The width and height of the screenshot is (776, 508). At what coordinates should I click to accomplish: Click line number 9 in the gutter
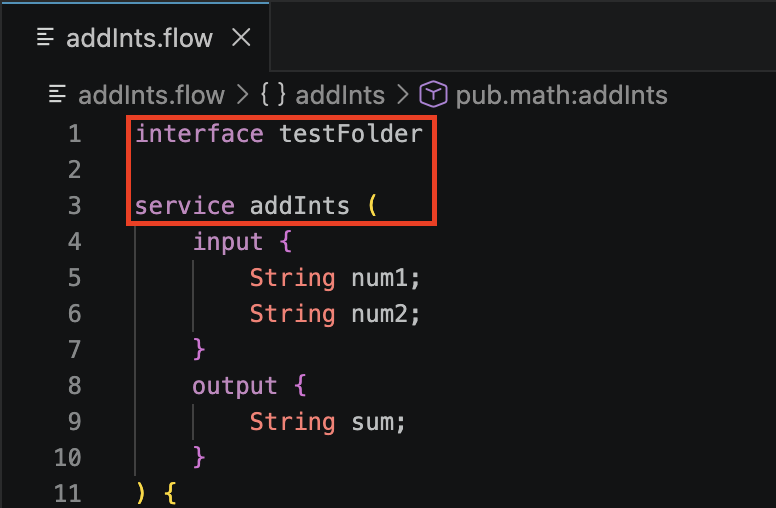(x=75, y=422)
